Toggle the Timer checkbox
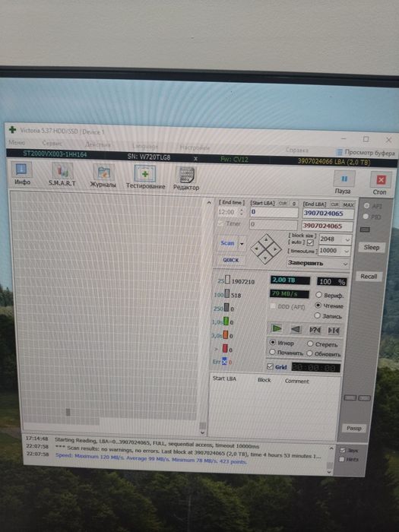 click(220, 223)
